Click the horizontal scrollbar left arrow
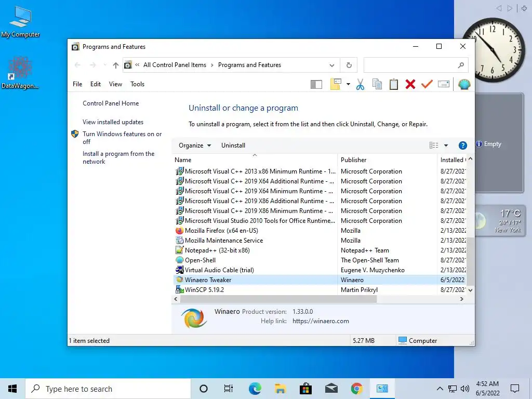The width and height of the screenshot is (532, 399). coord(176,299)
